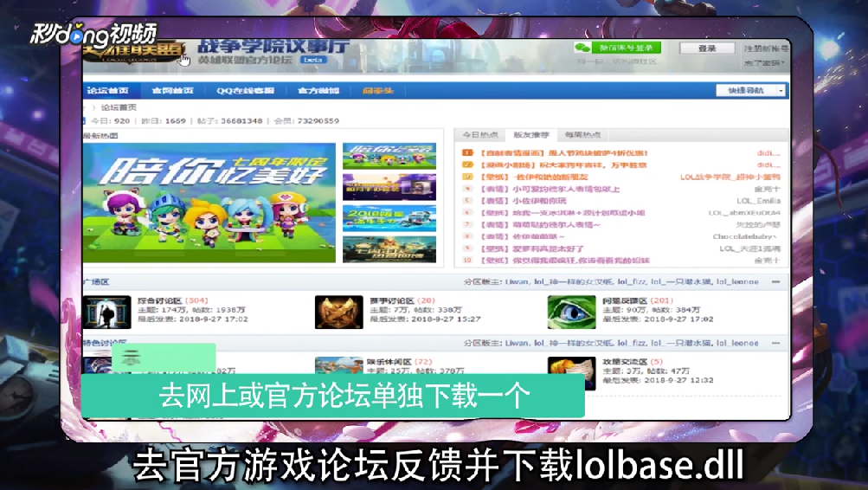Click 论坛首页 in the breadcrumb

coord(119,107)
